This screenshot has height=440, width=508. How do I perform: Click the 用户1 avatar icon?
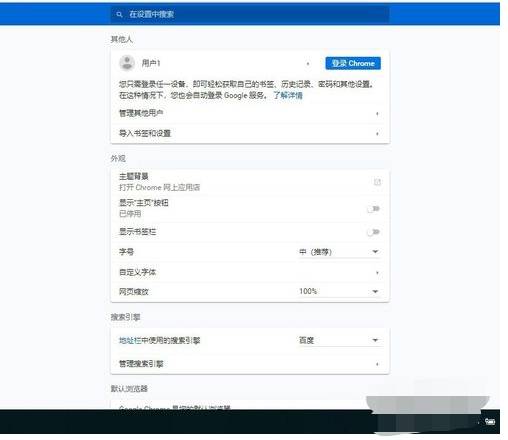tap(127, 63)
